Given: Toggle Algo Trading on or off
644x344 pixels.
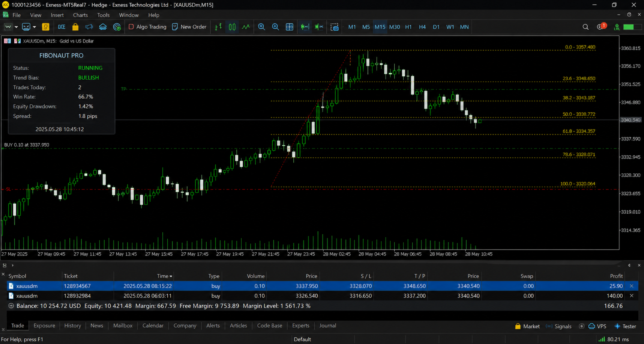Looking at the screenshot, I should (x=147, y=27).
